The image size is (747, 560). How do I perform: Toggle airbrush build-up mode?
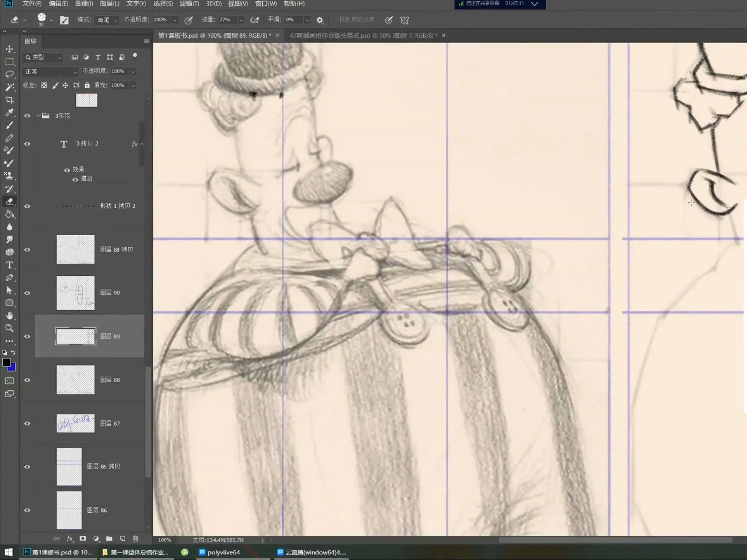[x=255, y=20]
